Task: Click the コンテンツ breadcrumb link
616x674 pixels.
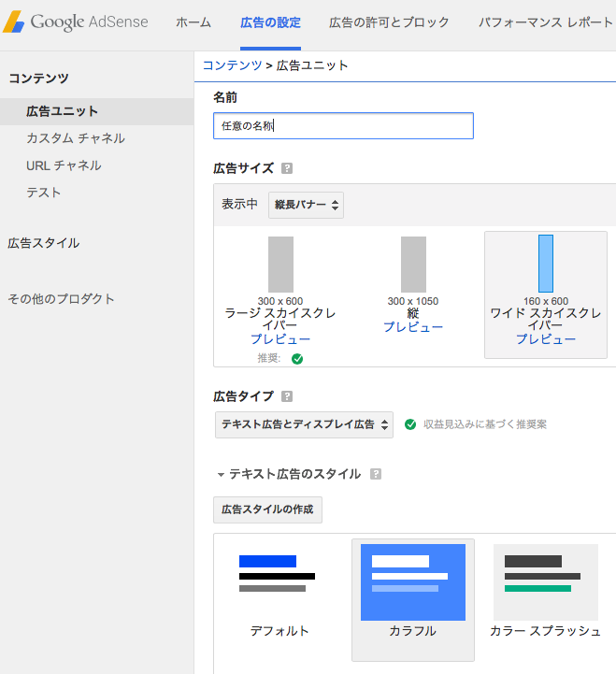Action: (232, 65)
